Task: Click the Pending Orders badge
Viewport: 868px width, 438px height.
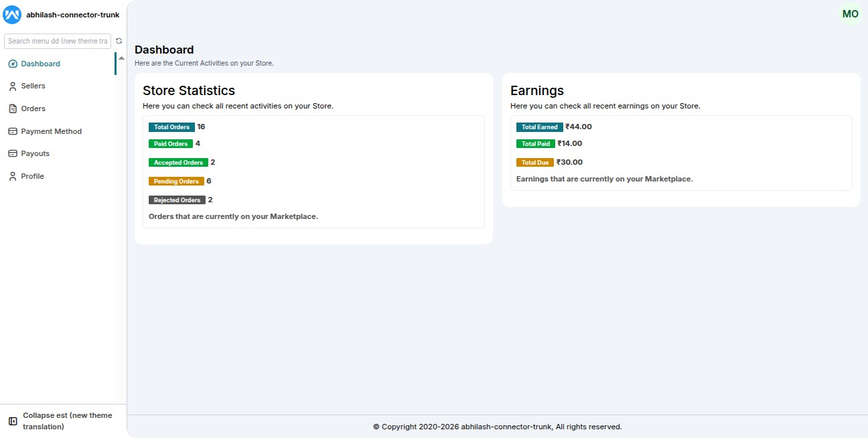Action: (176, 181)
